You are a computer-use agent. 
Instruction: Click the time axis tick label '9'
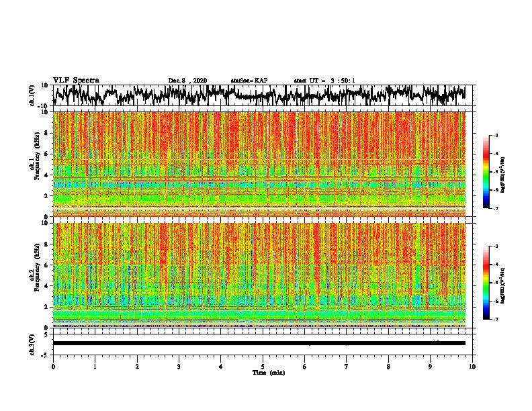pos(430,367)
